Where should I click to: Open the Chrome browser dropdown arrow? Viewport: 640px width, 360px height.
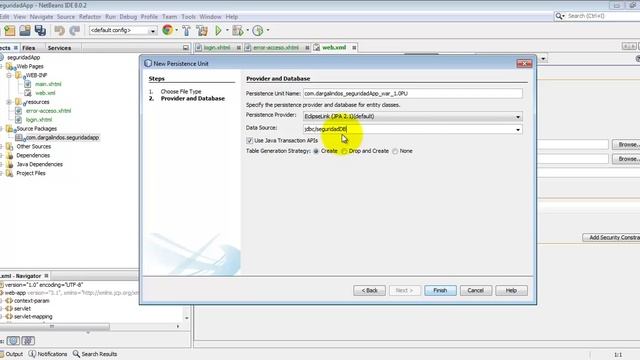pos(176,30)
